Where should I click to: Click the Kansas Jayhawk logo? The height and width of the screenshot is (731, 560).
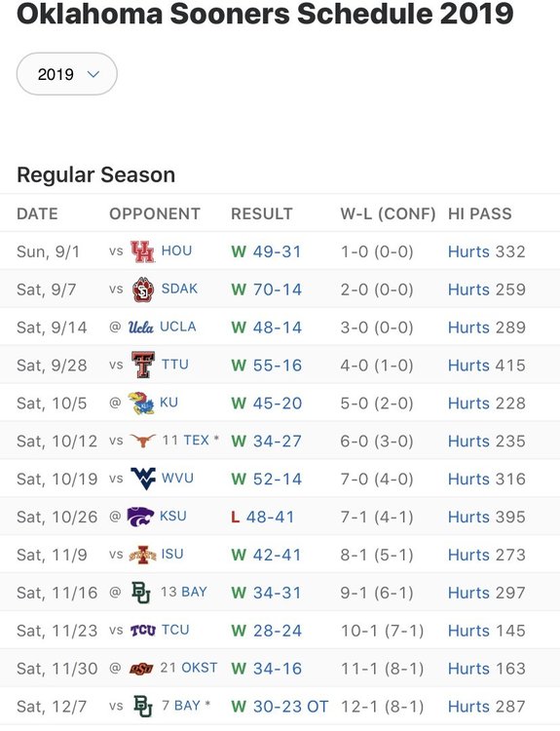pos(141,403)
